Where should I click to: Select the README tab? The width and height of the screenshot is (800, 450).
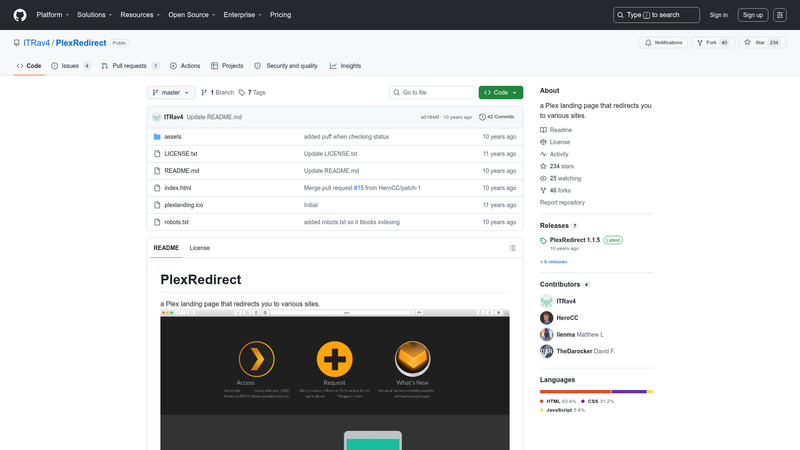[x=166, y=248]
